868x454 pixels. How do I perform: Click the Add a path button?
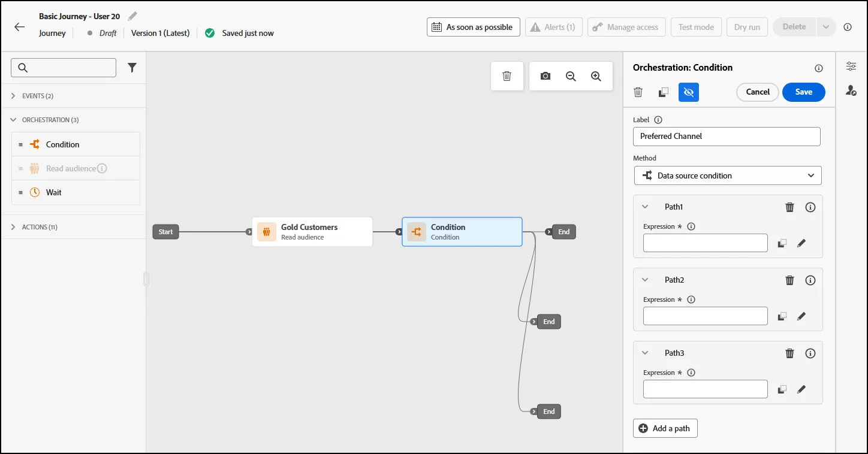[665, 428]
